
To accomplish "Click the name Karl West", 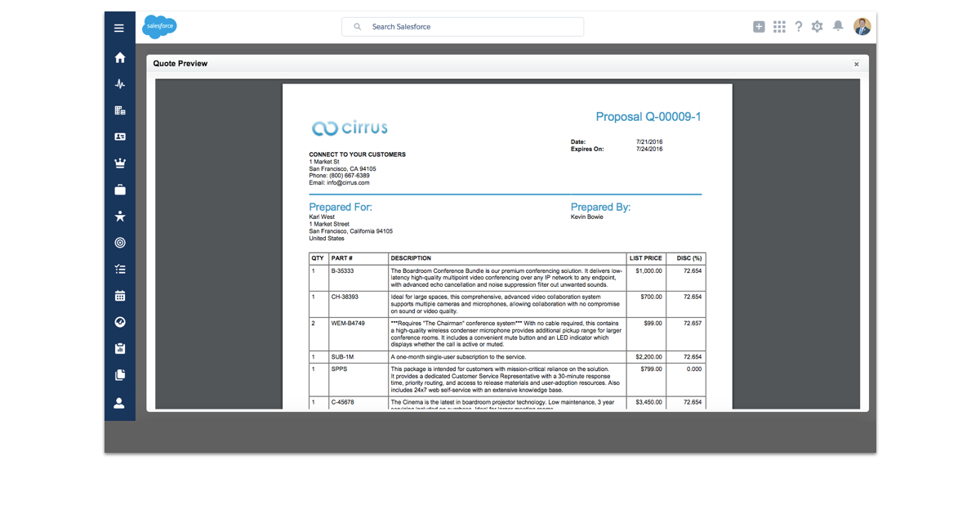I will click(x=322, y=217).
